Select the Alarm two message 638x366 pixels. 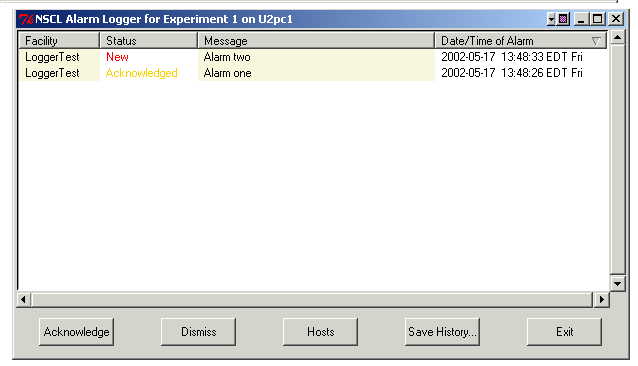click(227, 57)
